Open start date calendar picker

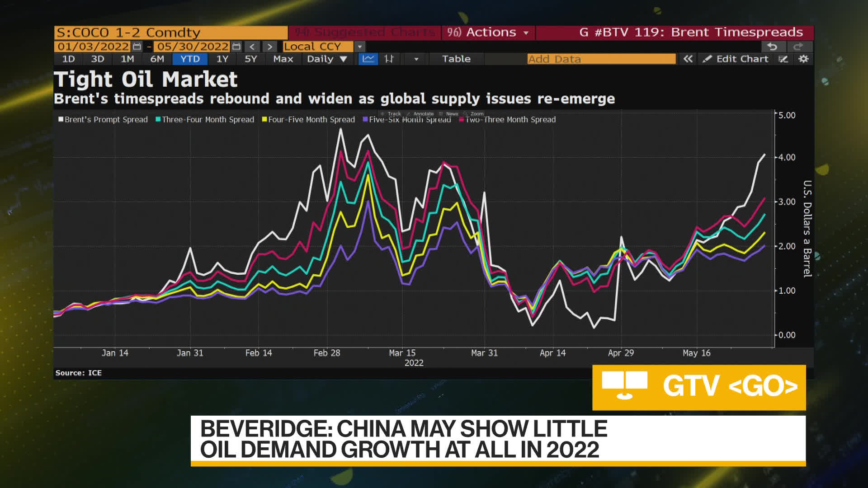coord(137,47)
